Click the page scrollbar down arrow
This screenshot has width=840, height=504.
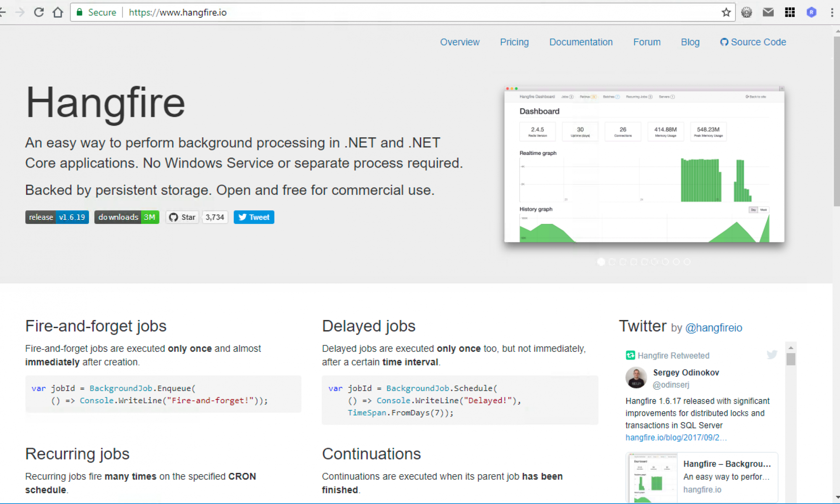(837, 498)
